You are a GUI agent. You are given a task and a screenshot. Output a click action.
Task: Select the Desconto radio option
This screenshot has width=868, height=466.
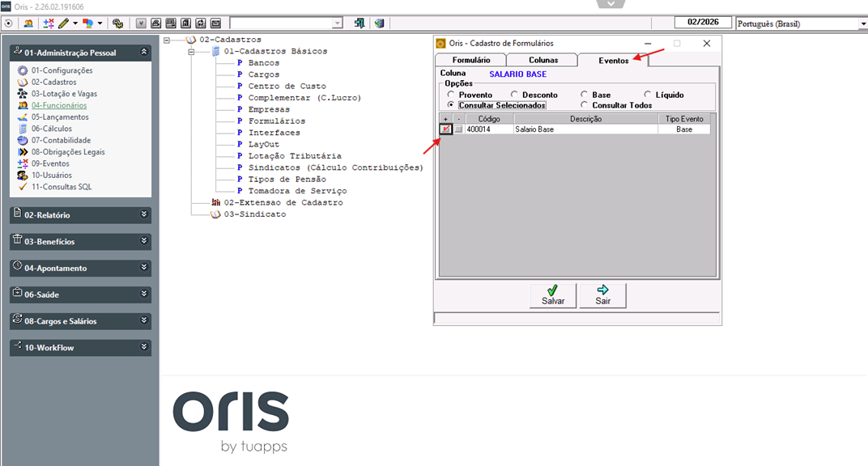(514, 95)
